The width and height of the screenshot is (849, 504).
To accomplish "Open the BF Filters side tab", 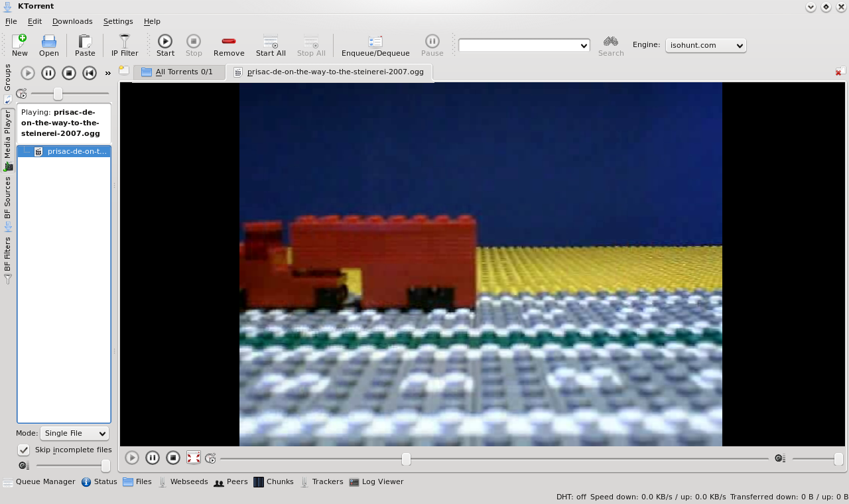I will (x=7, y=261).
